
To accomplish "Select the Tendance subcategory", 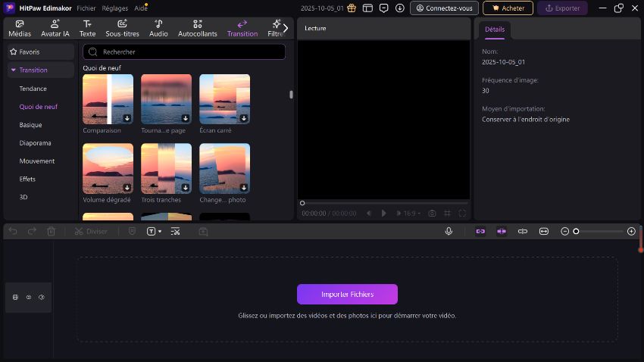I will click(33, 89).
